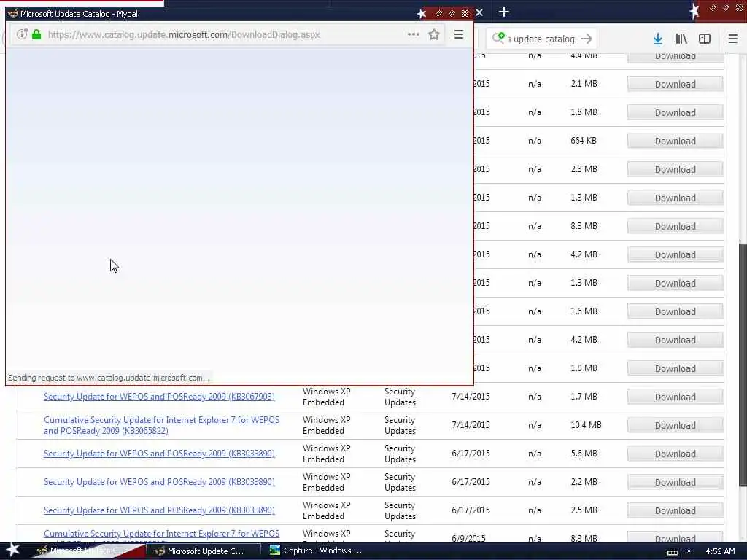Open the Downloads arrow icon

(x=658, y=39)
